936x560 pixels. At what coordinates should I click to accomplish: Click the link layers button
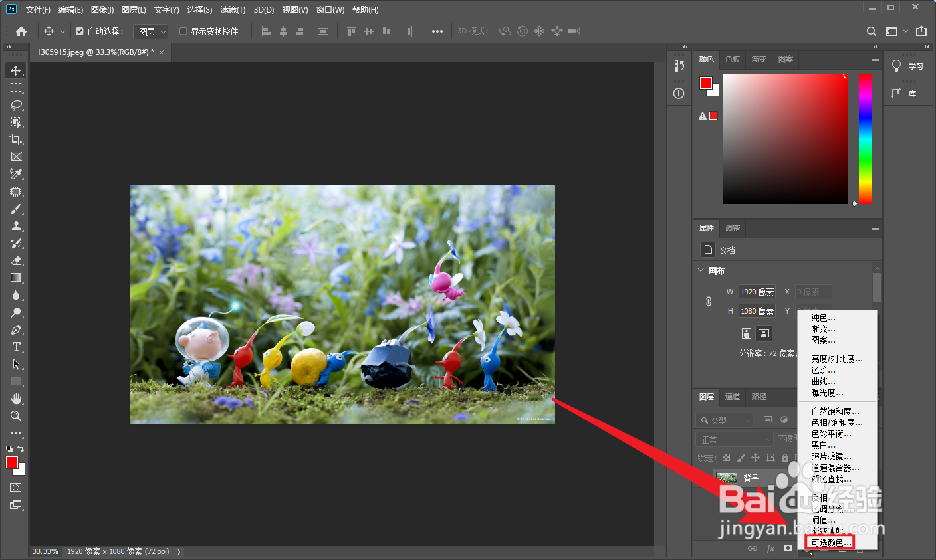[x=753, y=549]
